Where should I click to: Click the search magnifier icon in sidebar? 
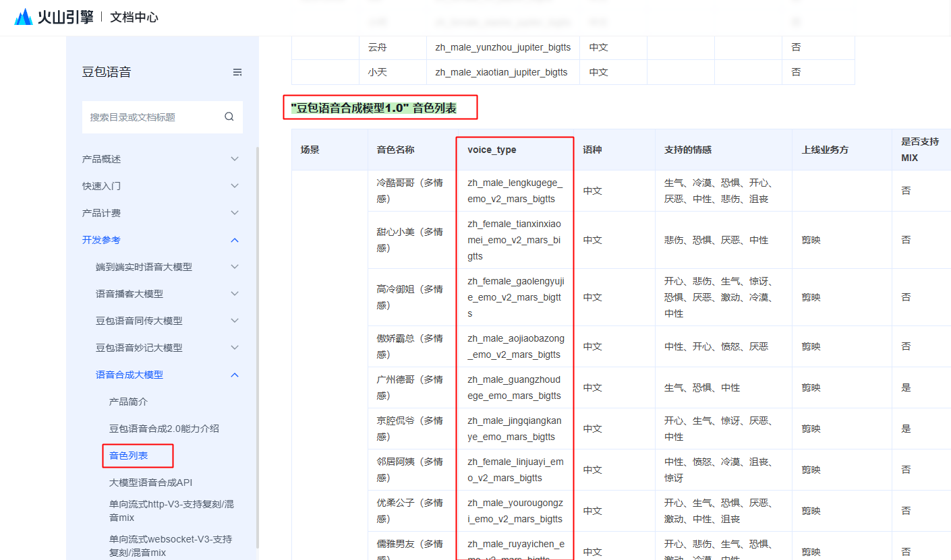(x=229, y=117)
